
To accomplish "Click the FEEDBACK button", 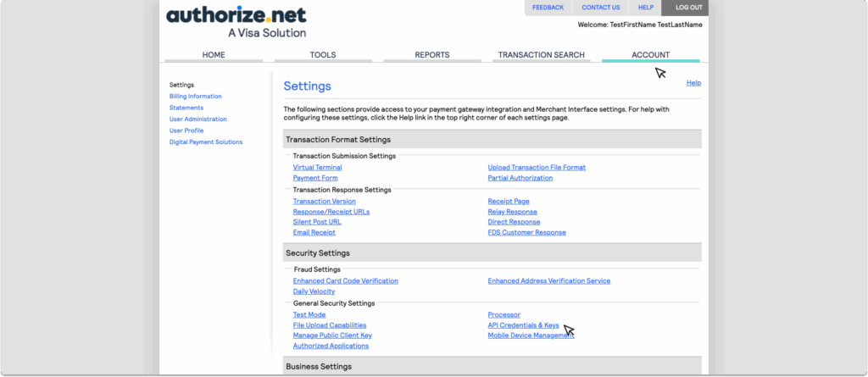I will tap(548, 8).
